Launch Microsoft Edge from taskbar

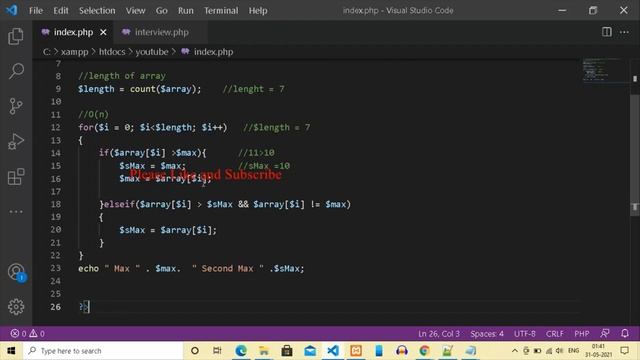[241, 351]
